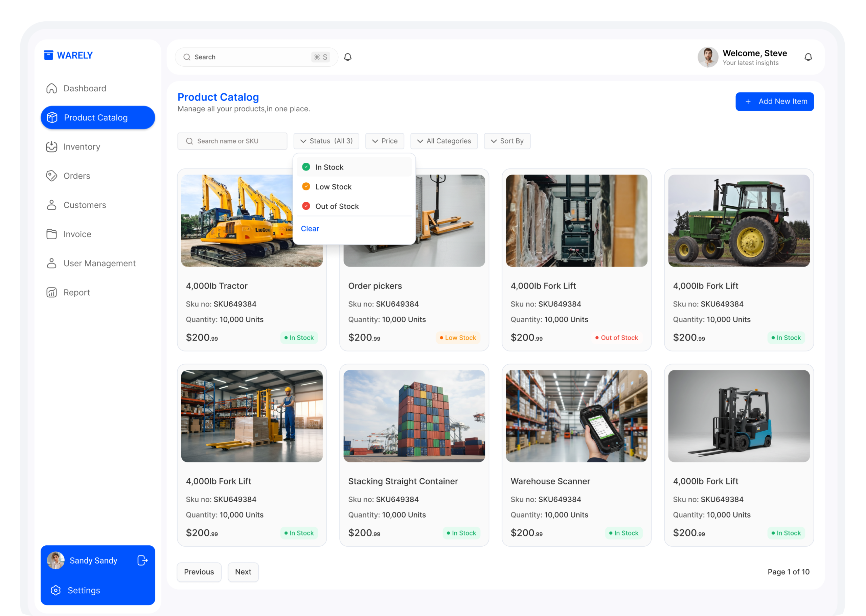Toggle the Out of Stock checkbox
The image size is (866, 616).
[306, 206]
